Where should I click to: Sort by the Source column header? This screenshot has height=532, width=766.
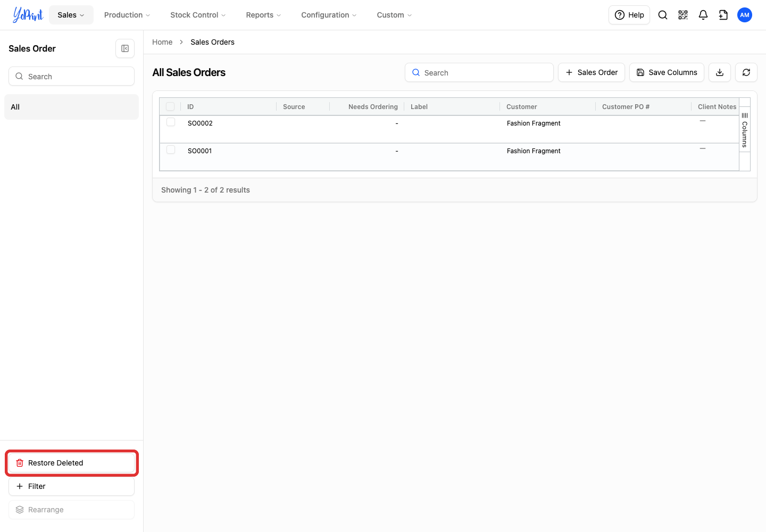coord(303,106)
